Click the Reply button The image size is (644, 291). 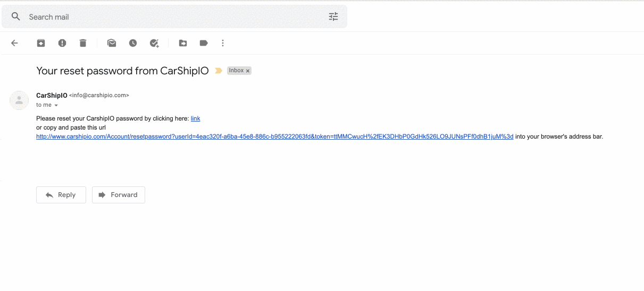tap(61, 195)
